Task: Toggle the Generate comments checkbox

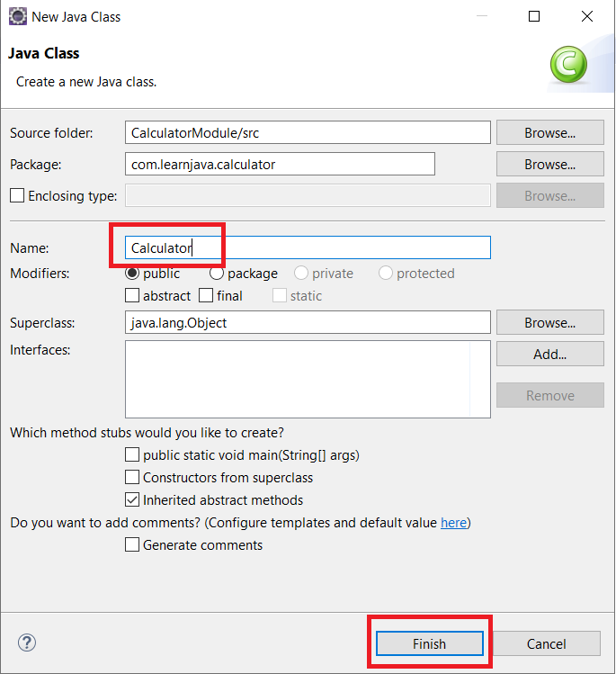Action: point(132,545)
